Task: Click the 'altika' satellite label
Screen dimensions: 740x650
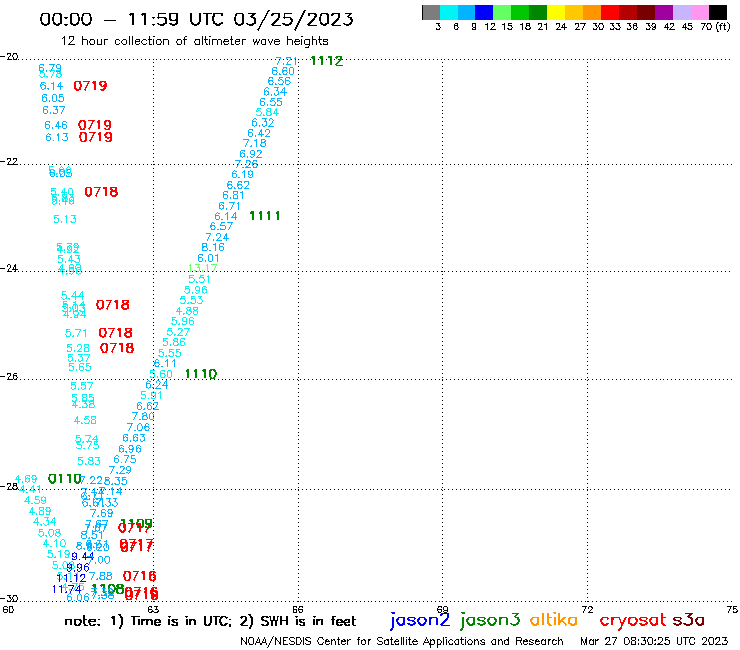Action: (x=554, y=620)
